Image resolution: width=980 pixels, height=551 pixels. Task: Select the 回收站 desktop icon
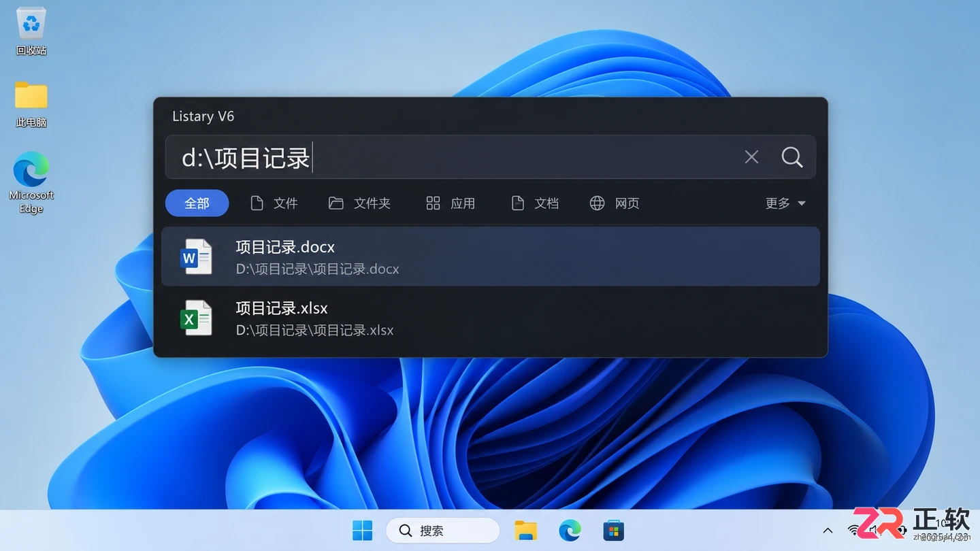[31, 32]
